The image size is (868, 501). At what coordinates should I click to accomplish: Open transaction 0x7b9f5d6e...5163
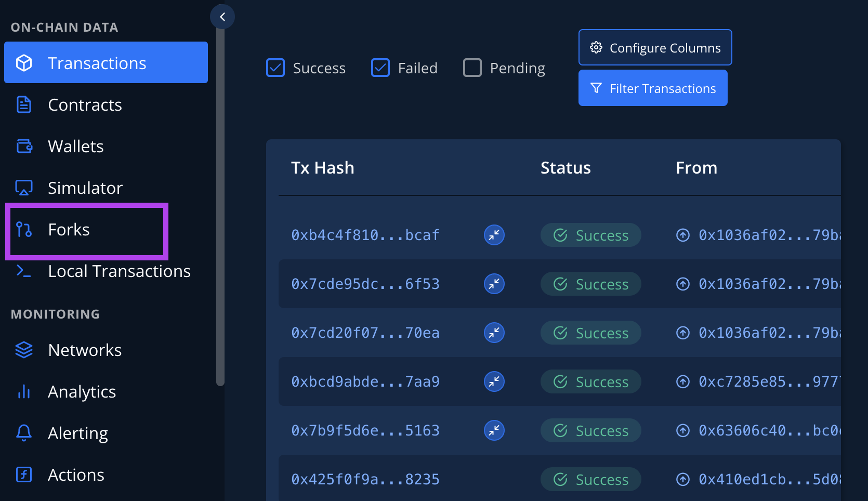point(365,430)
